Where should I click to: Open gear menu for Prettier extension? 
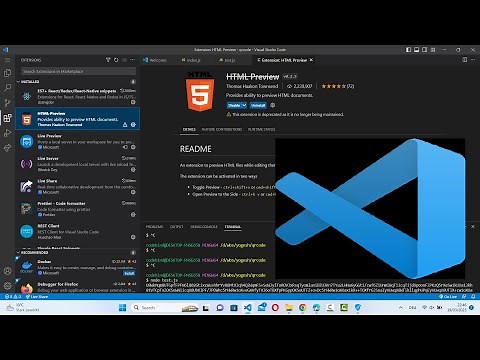click(133, 214)
